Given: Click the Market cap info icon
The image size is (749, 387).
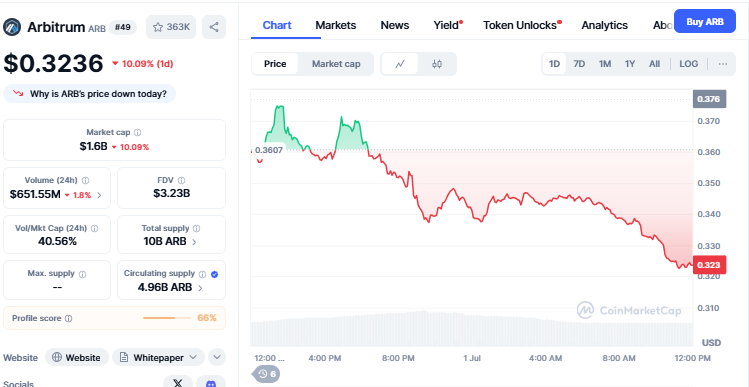Looking at the screenshot, I should (138, 132).
